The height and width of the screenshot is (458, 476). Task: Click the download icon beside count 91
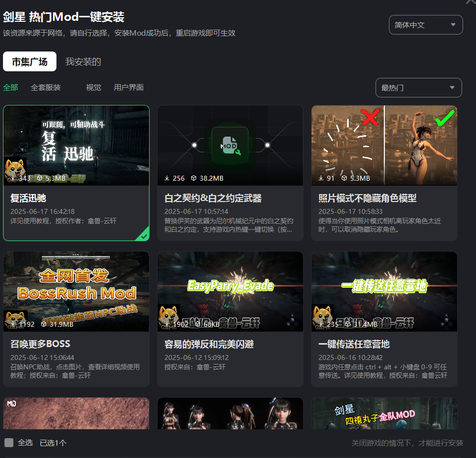click(321, 178)
